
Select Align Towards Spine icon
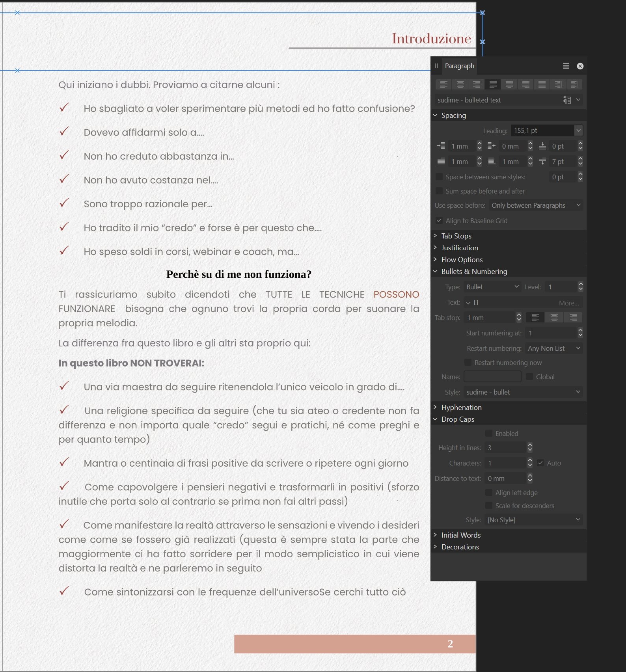558,84
